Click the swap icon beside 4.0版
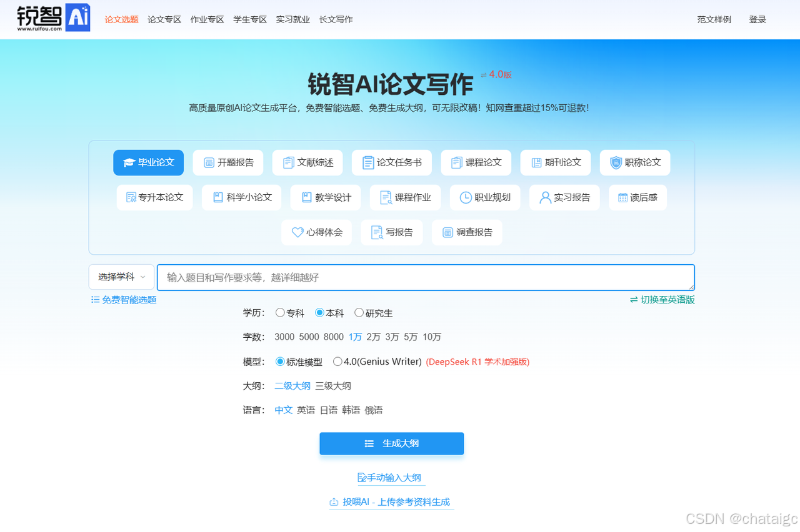800x532 pixels. (484, 75)
